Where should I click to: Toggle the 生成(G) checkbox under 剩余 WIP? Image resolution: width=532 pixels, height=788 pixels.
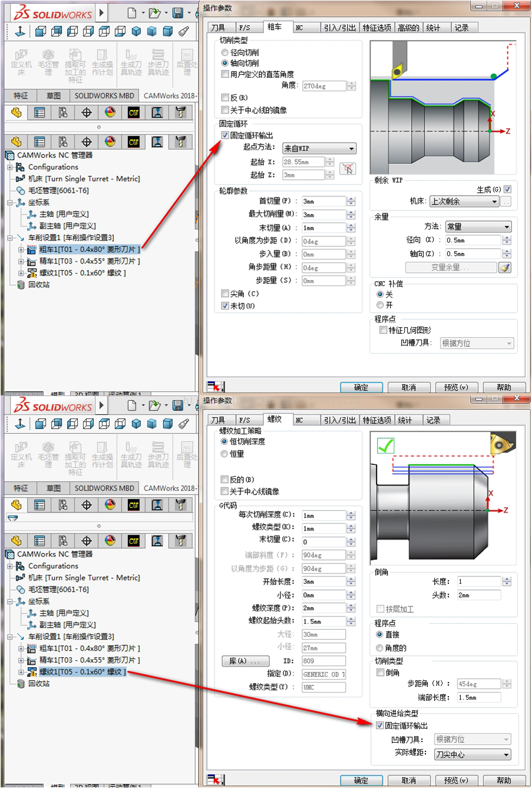pyautogui.click(x=508, y=189)
